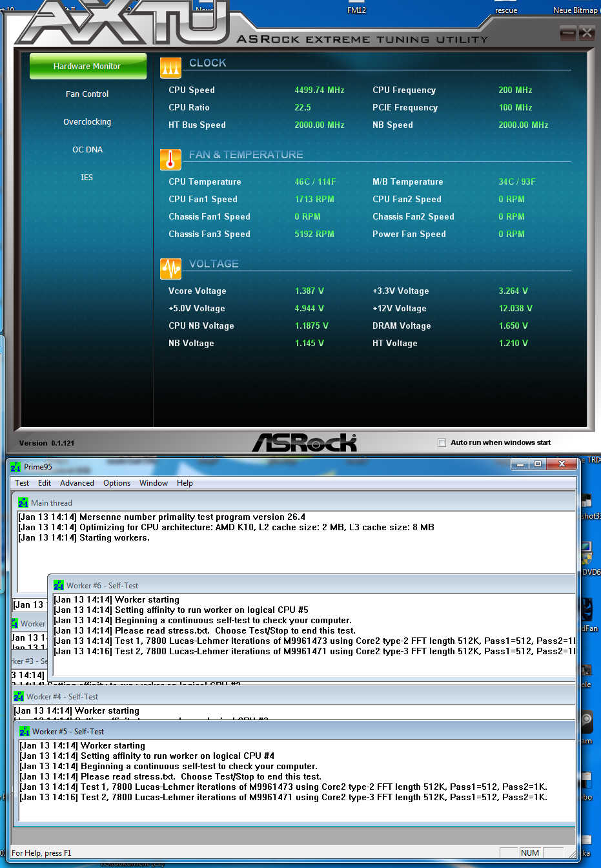Click the NB Speed value 2000.00 MHz
The width and height of the screenshot is (601, 868).
(x=524, y=125)
